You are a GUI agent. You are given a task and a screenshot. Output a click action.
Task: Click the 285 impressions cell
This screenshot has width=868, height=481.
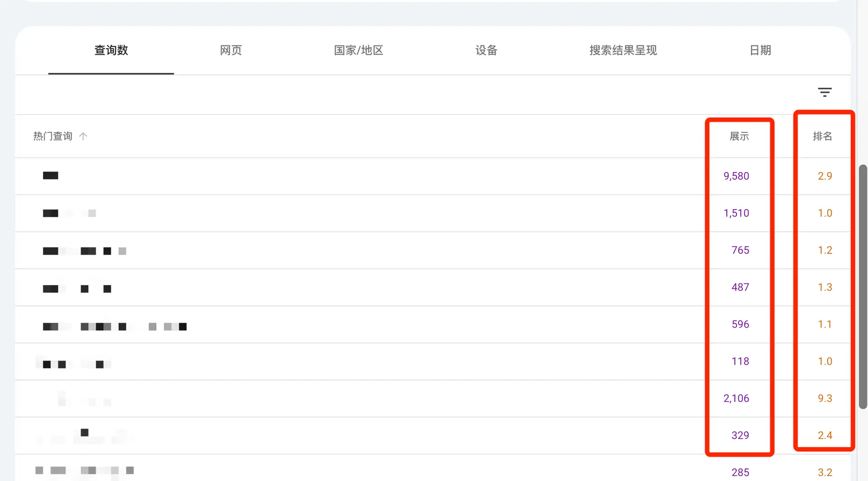pos(741,472)
